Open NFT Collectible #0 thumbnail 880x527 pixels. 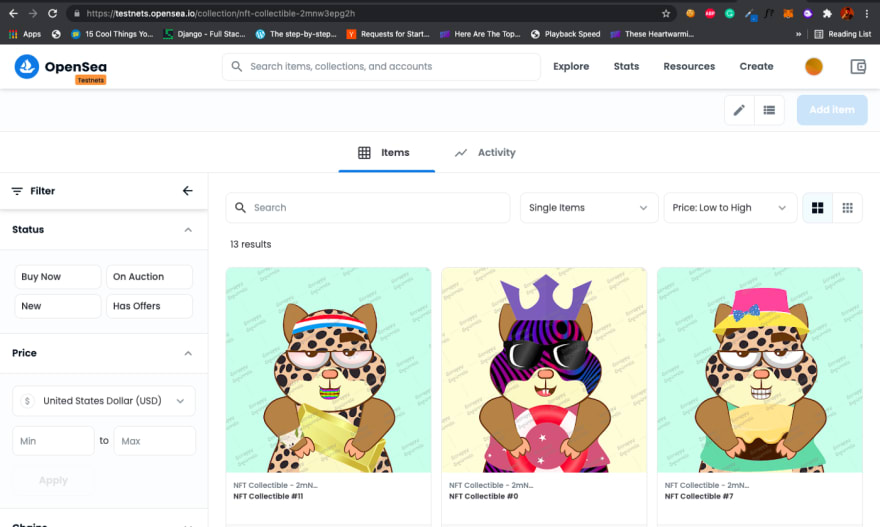click(544, 370)
